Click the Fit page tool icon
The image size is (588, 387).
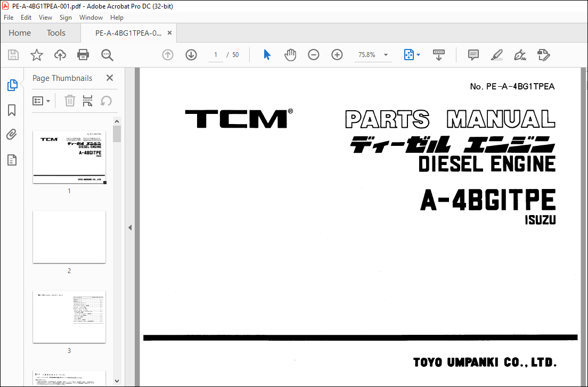click(409, 55)
